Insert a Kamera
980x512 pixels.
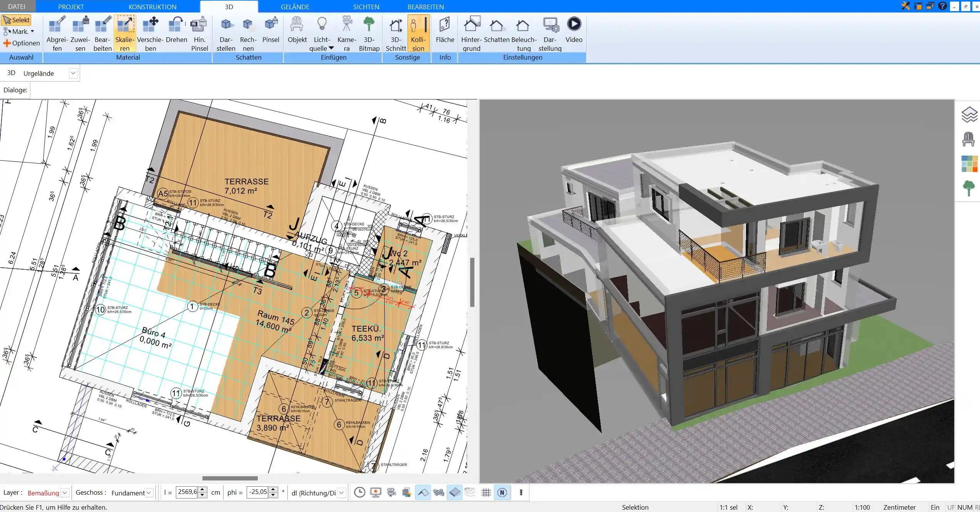[347, 33]
